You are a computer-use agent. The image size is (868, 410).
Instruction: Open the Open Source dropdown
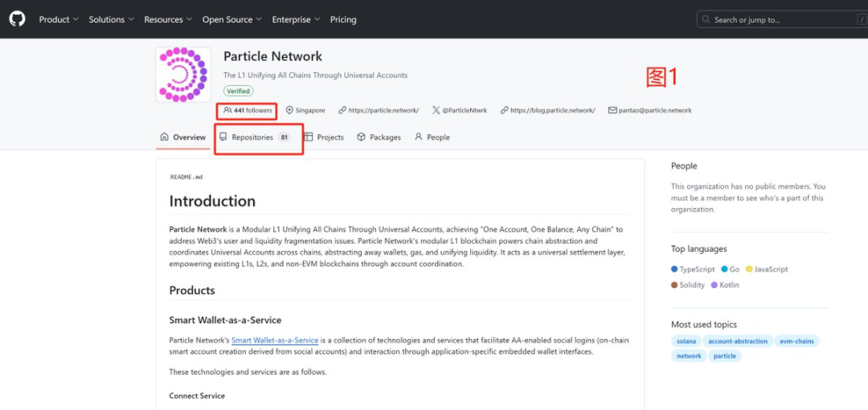[232, 19]
